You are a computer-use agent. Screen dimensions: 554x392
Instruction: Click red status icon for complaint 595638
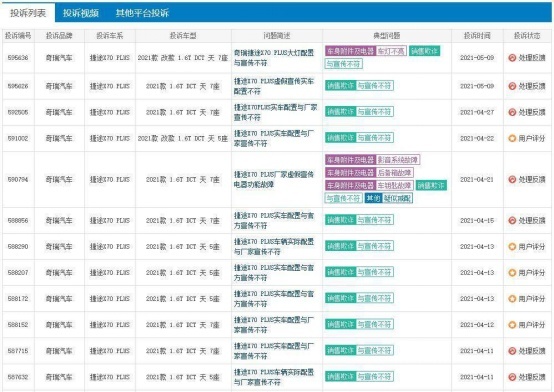pyautogui.click(x=512, y=58)
